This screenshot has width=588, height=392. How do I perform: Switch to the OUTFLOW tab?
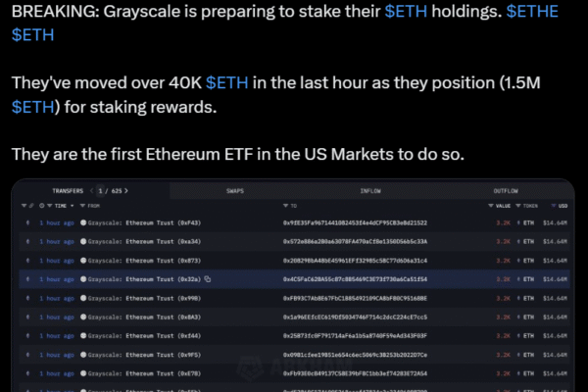pos(506,191)
